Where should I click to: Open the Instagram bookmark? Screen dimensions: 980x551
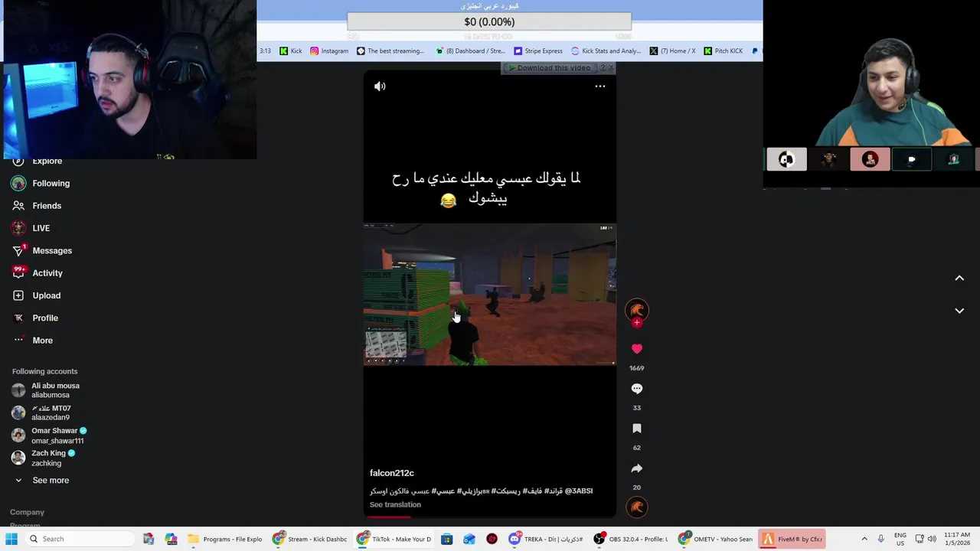click(x=329, y=51)
